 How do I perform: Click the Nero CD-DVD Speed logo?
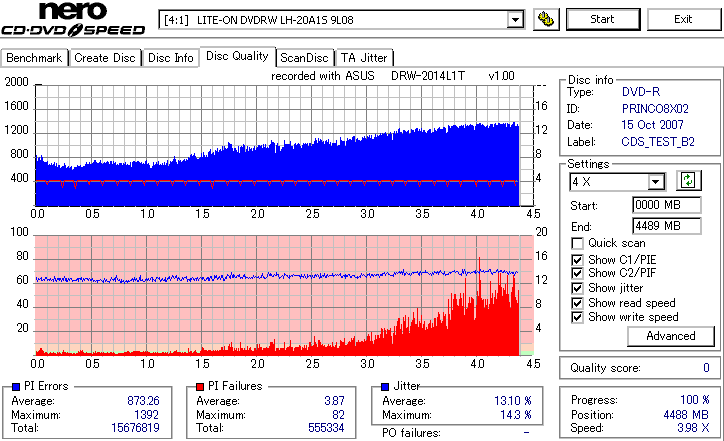[73, 19]
